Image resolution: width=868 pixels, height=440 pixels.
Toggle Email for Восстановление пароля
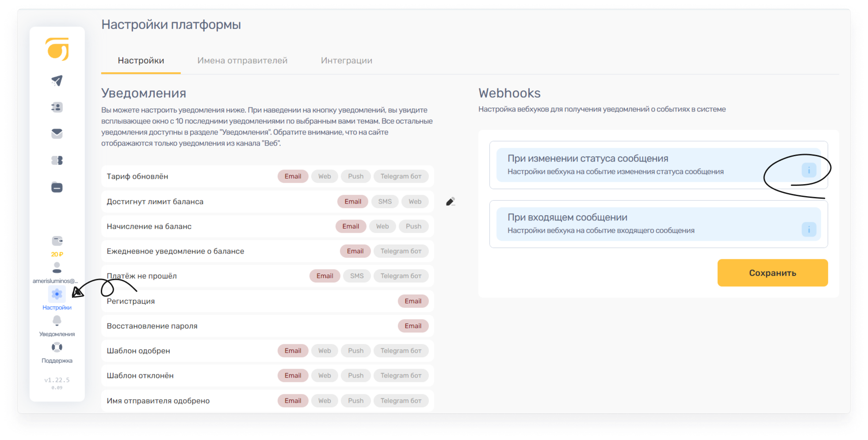[413, 326]
